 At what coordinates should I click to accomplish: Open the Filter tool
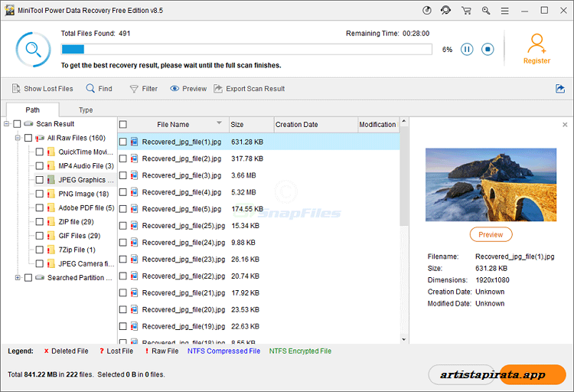pyautogui.click(x=144, y=89)
